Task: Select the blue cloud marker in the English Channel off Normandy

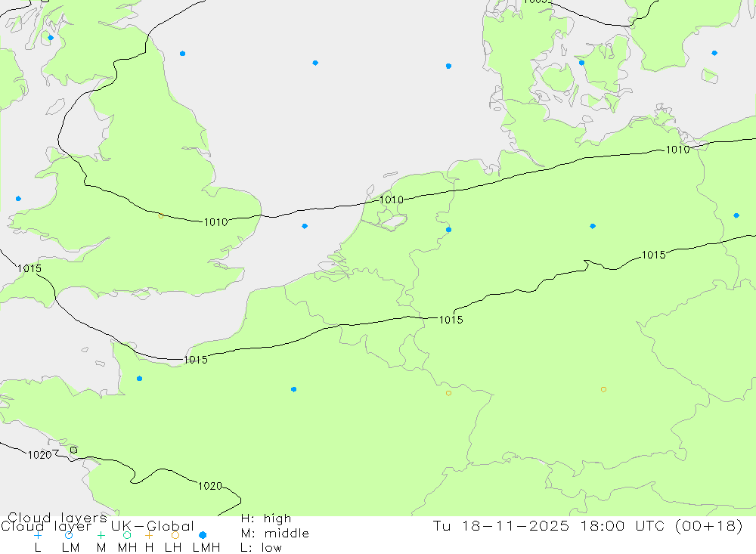Action: (x=139, y=379)
